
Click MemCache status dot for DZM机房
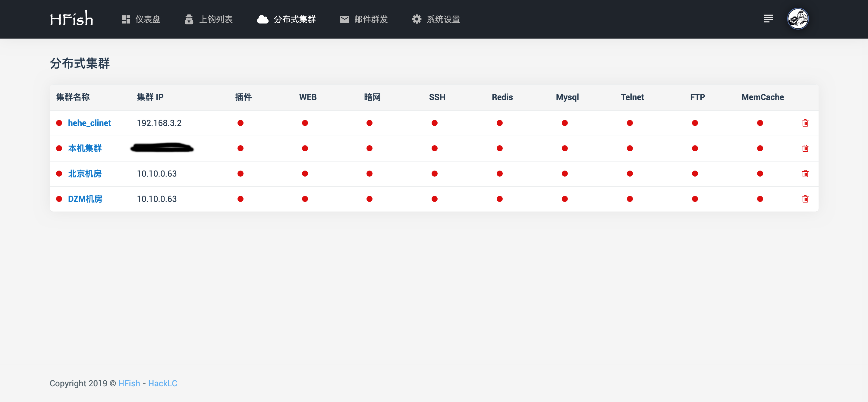[x=759, y=199]
